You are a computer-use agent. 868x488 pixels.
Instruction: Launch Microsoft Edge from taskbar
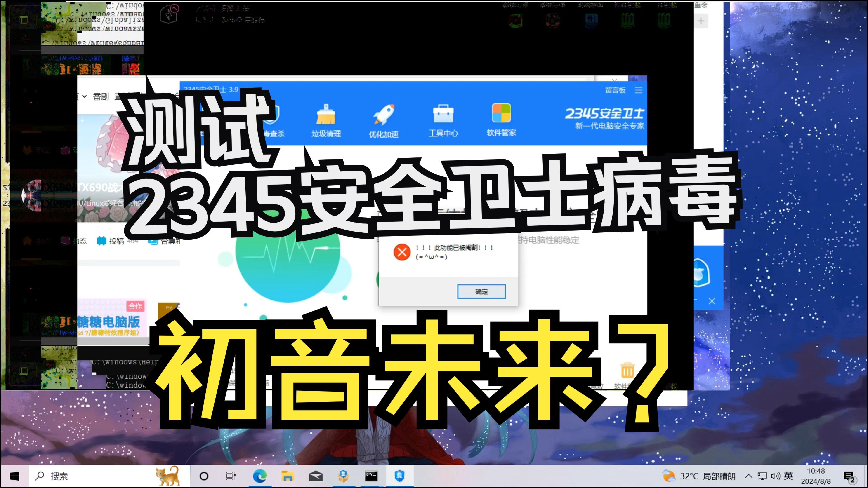coord(259,476)
